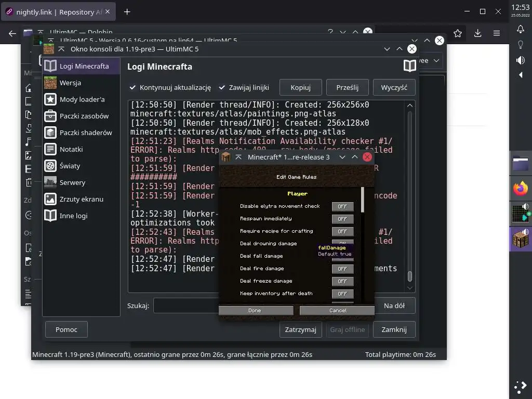Click the log scrollbar down arrow
532x399 pixels.
410,288
